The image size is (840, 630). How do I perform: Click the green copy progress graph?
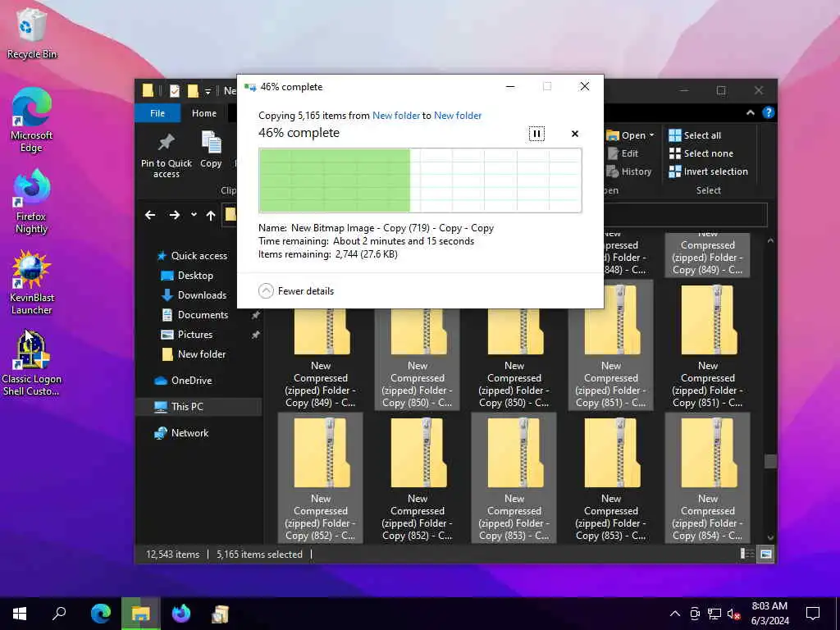pos(420,180)
